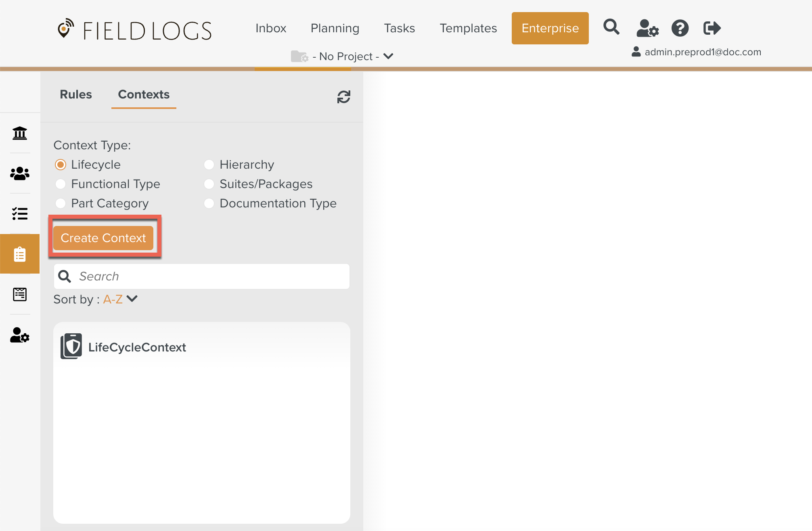Screen dimensions: 812x531
Task: Refresh the contexts list
Action: (343, 97)
